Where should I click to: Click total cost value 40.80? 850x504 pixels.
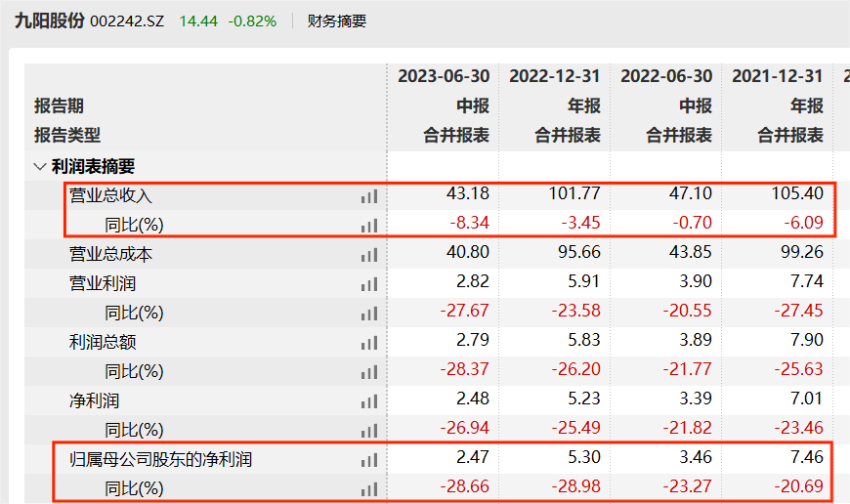468,252
